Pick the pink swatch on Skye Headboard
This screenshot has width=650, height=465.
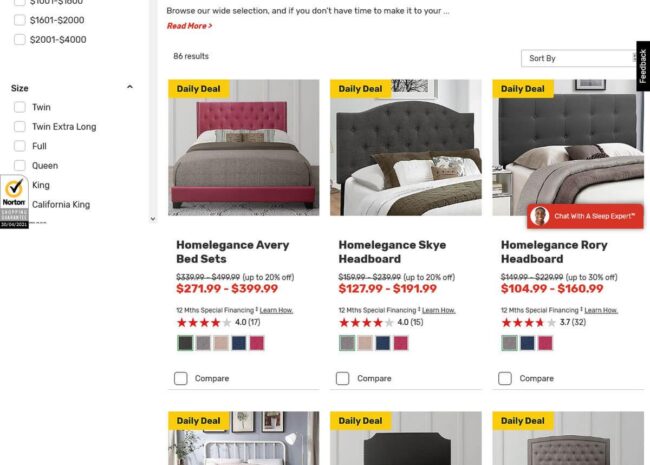coord(400,343)
